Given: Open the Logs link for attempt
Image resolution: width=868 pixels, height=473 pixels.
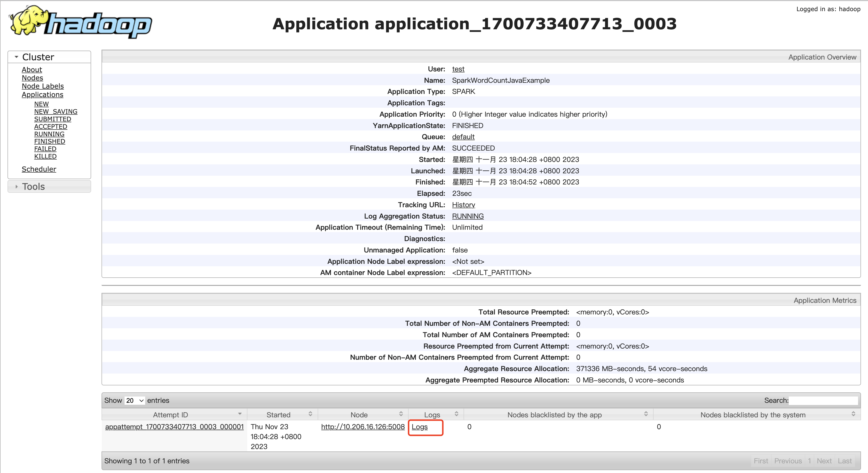Looking at the screenshot, I should click(x=419, y=427).
